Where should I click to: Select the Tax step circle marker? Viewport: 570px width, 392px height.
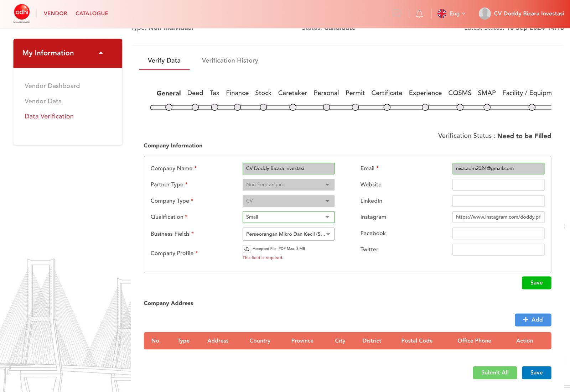(x=214, y=108)
